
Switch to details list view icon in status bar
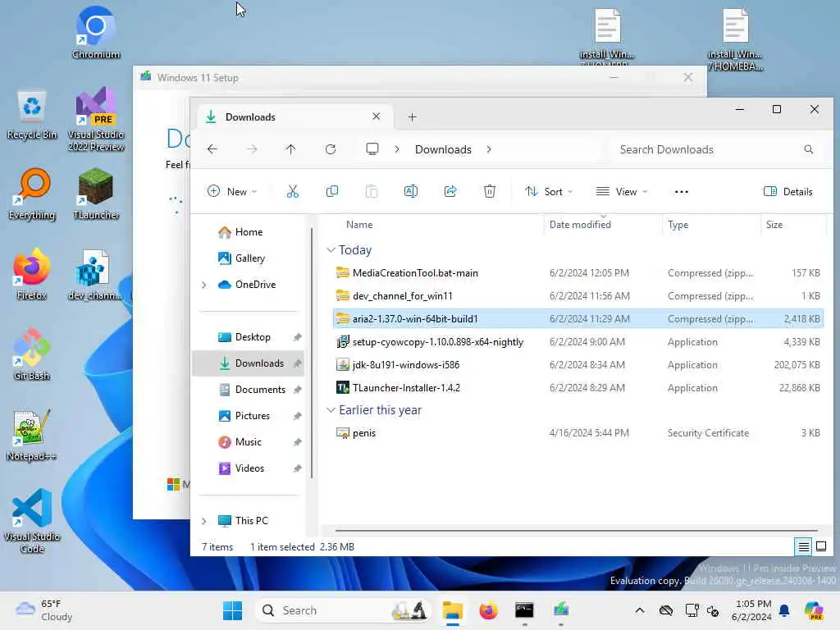click(804, 546)
